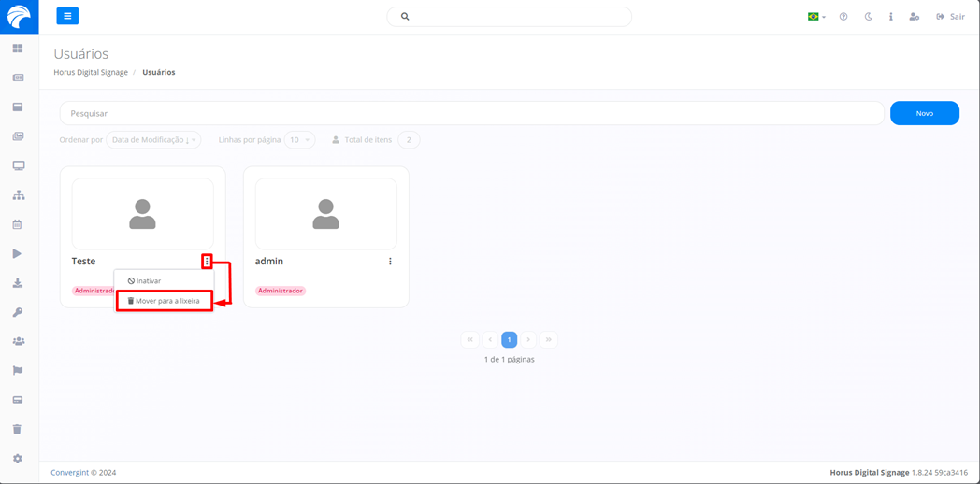The image size is (980, 484).
Task: Click the Horus Digital Signage breadcrumb
Action: pos(91,73)
